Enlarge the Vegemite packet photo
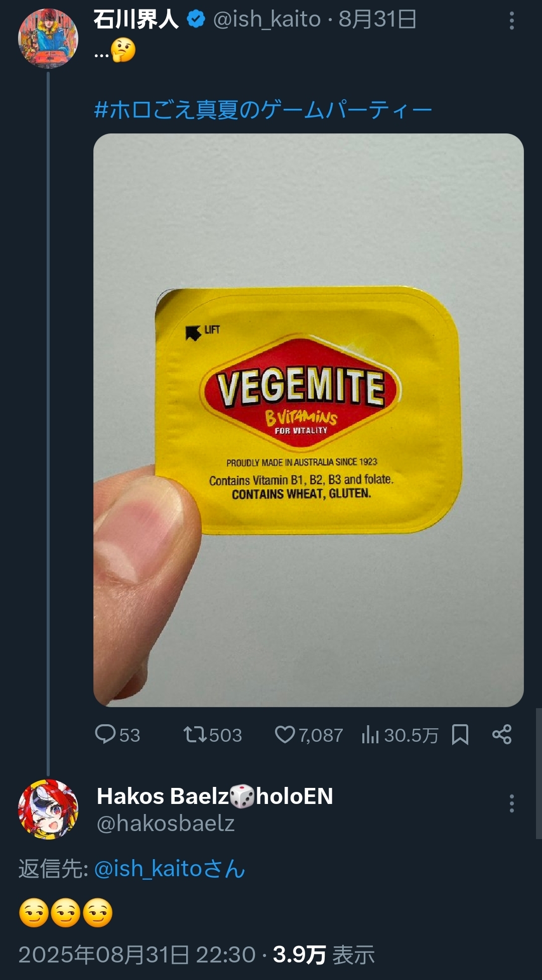This screenshot has height=980, width=542. (308, 420)
